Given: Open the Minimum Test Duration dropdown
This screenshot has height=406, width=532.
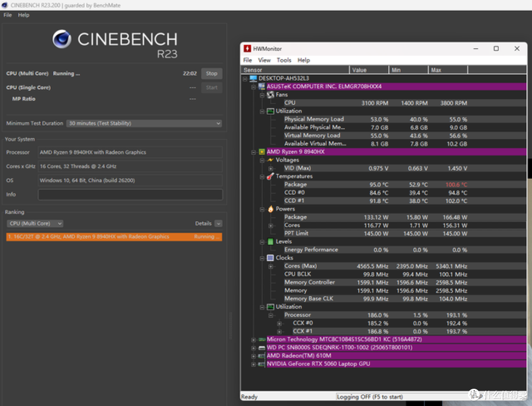Looking at the screenshot, I should tap(144, 123).
